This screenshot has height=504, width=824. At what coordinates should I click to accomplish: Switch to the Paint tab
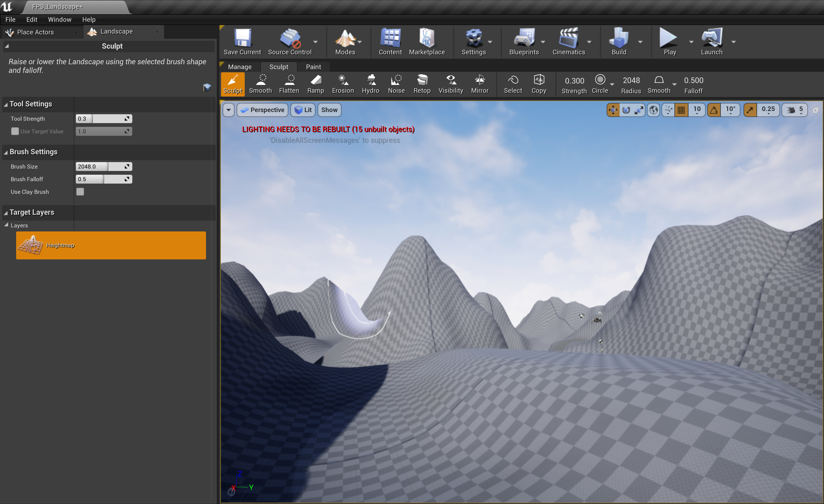point(313,66)
